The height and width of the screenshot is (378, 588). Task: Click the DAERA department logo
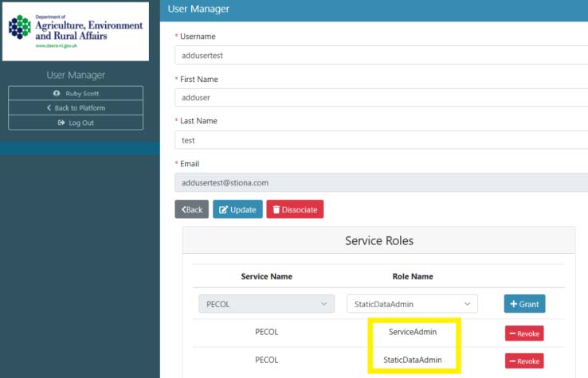coord(76,31)
